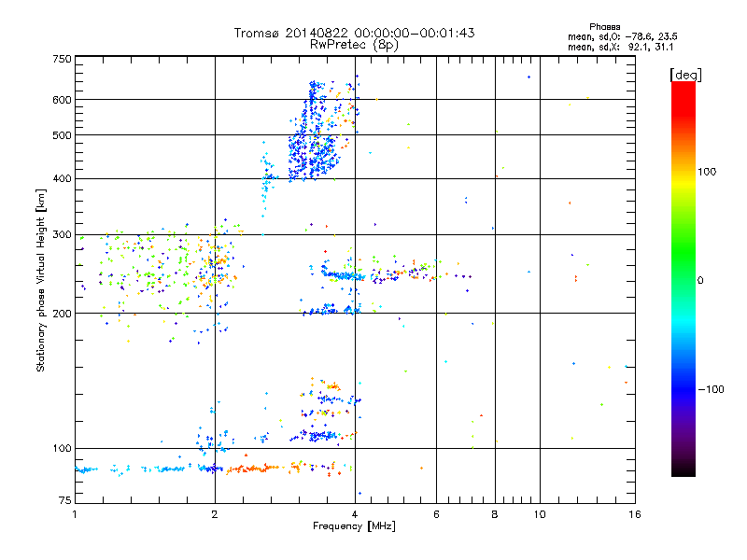
Task: Click the 'Phases' header text
Action: (x=604, y=27)
